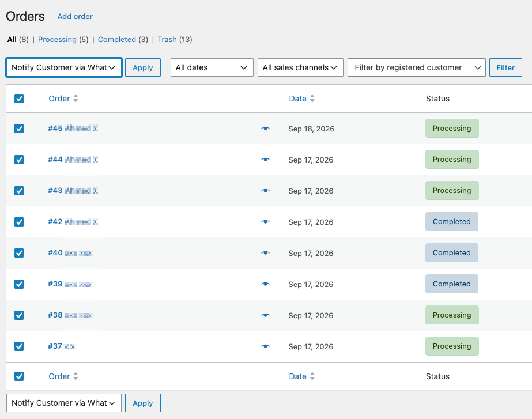This screenshot has height=419, width=532.
Task: Click the Completed status badge of order #42
Action: click(451, 221)
